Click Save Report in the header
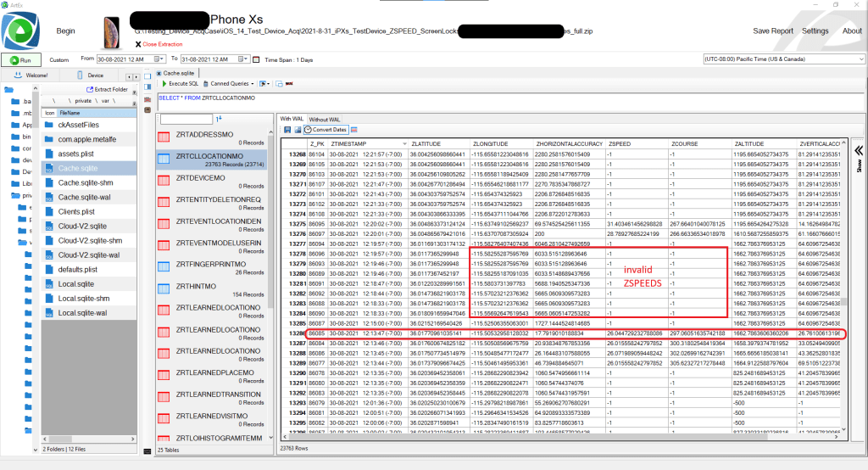 click(772, 31)
